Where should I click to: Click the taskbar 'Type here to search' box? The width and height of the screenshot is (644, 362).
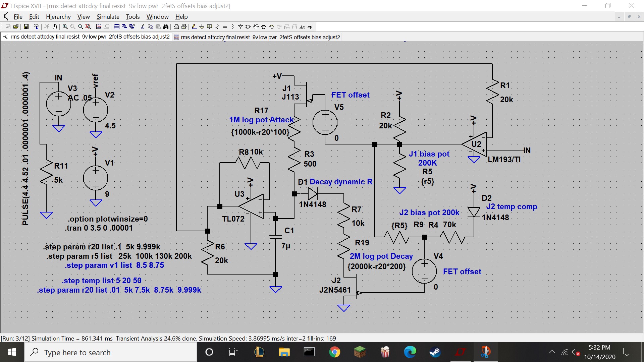point(111,352)
